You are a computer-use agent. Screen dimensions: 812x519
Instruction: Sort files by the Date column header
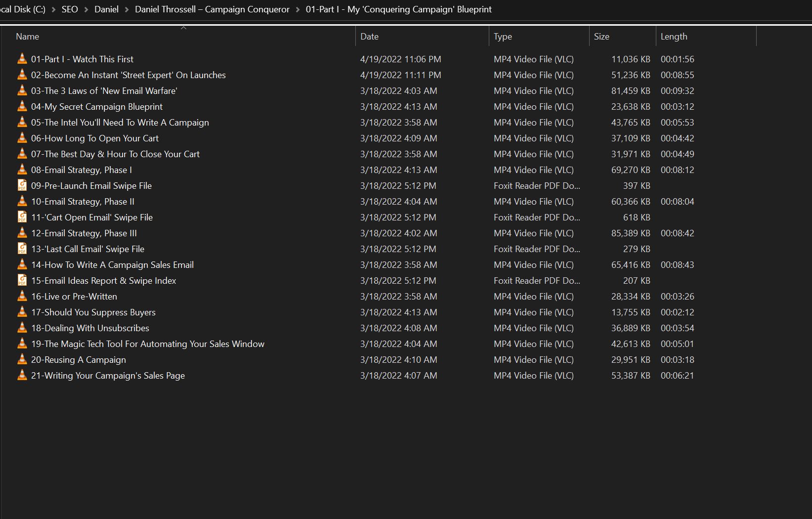(x=423, y=37)
